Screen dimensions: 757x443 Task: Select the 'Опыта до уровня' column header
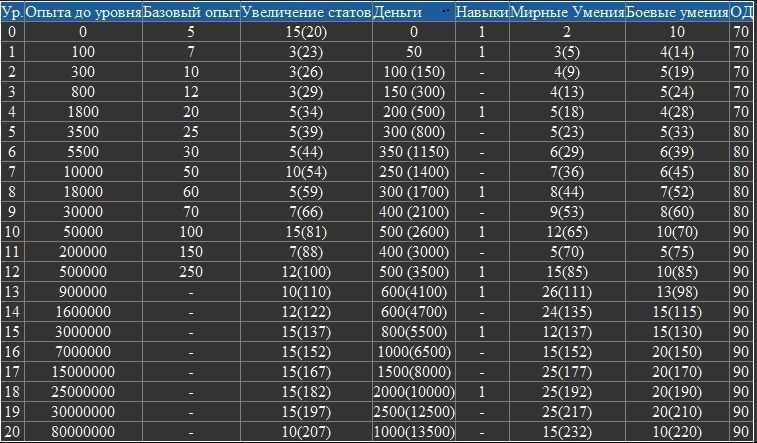83,13
